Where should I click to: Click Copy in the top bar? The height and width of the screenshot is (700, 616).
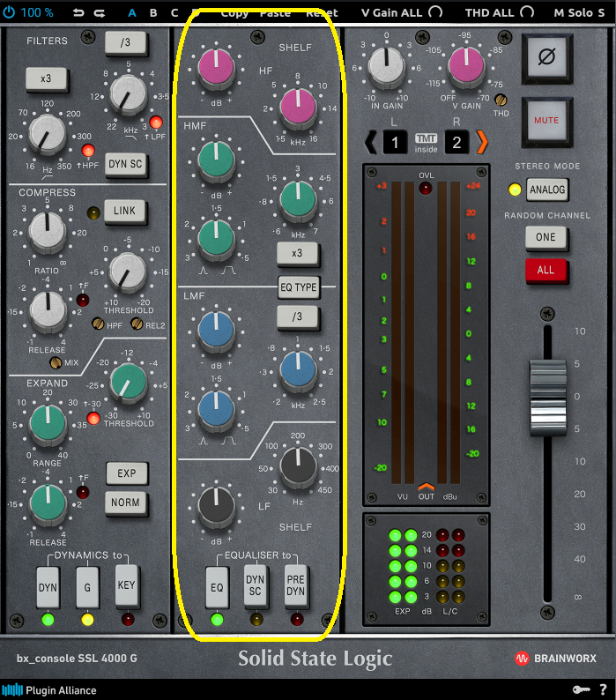(234, 13)
